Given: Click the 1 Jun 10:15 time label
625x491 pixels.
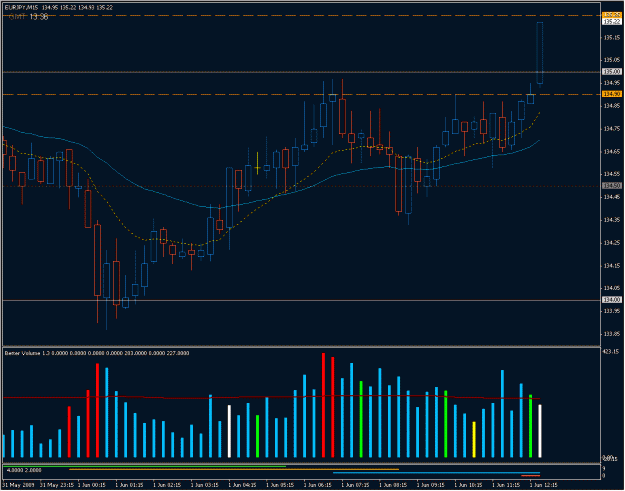Looking at the screenshot, I should [468, 485].
